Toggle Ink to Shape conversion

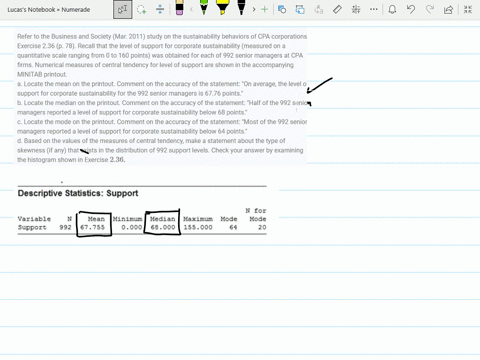(300, 9)
